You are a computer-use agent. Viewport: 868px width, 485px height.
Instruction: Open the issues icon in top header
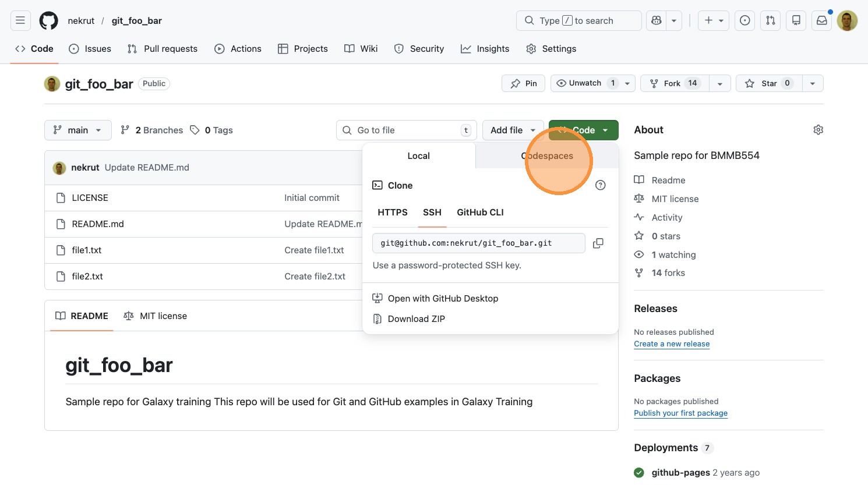(x=744, y=21)
